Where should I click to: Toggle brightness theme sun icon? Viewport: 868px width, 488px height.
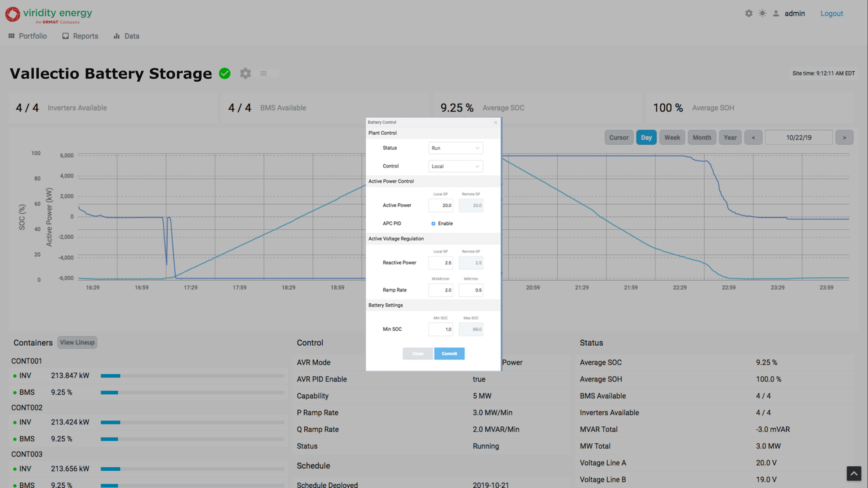(762, 13)
